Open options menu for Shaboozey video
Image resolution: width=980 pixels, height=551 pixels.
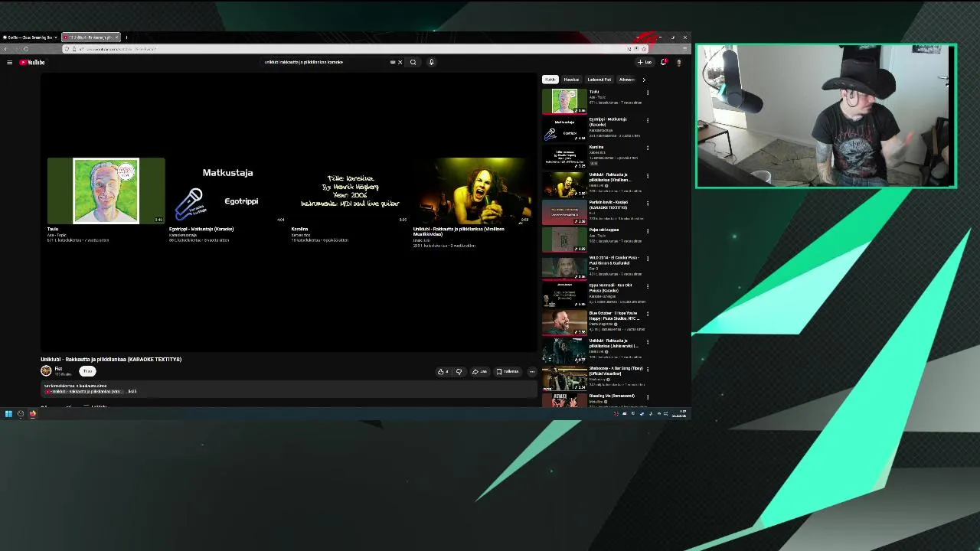[x=648, y=369]
